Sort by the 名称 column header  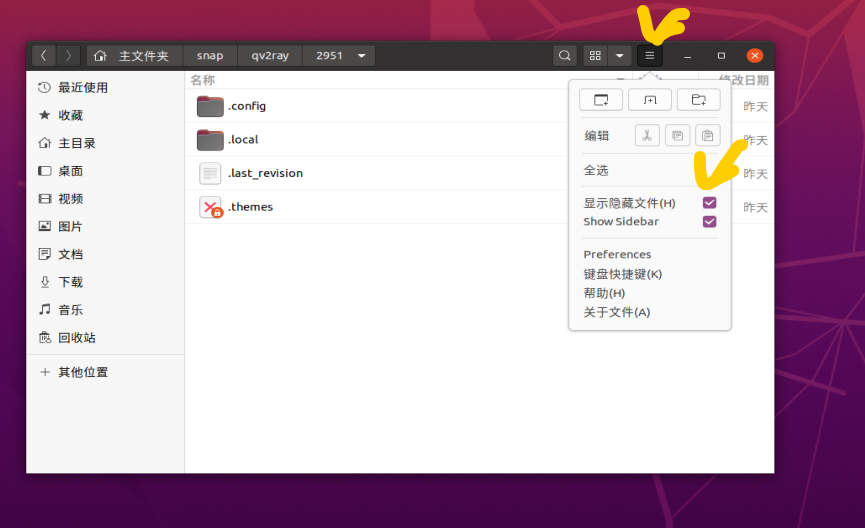[x=203, y=80]
